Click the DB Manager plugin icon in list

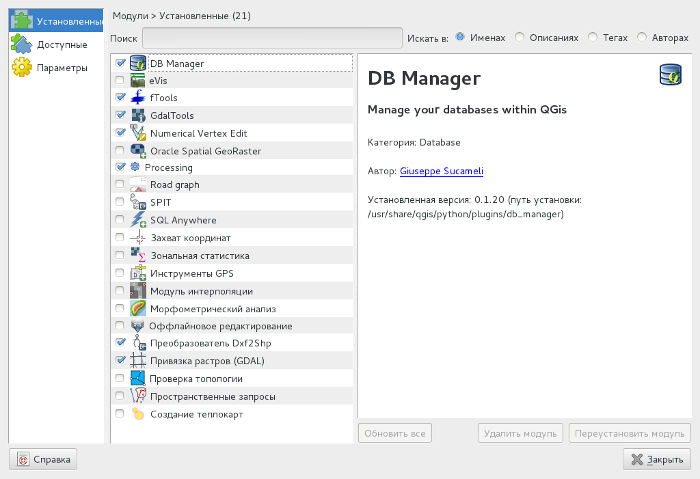coord(138,64)
